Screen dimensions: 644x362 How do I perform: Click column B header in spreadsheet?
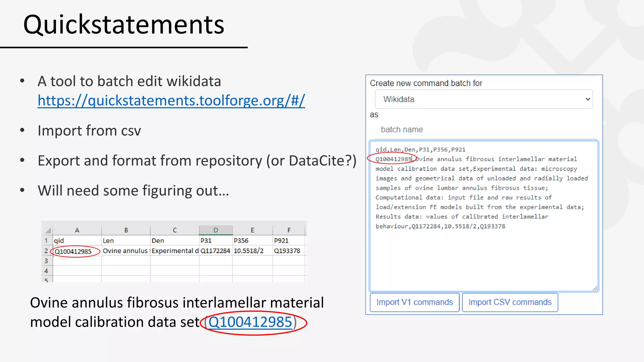tap(126, 230)
